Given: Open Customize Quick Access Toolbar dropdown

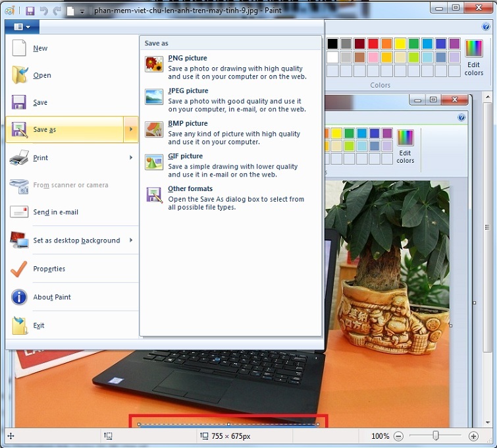Looking at the screenshot, I should coord(82,11).
